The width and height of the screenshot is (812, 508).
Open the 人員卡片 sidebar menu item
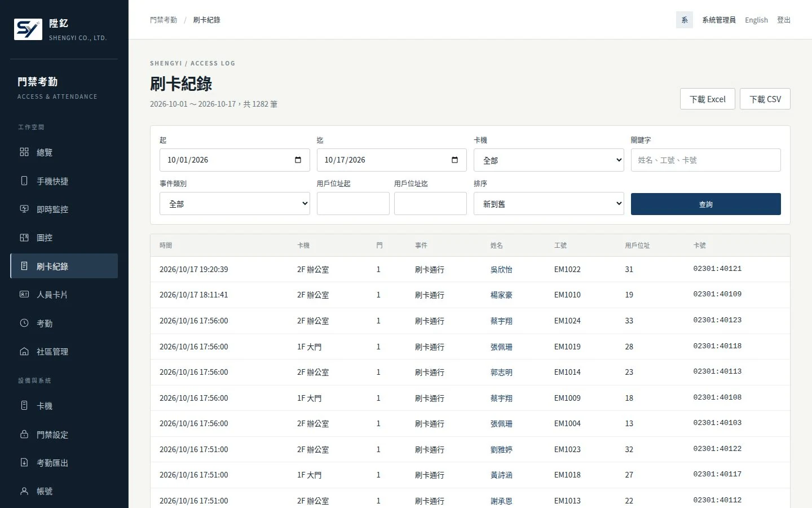click(64, 295)
